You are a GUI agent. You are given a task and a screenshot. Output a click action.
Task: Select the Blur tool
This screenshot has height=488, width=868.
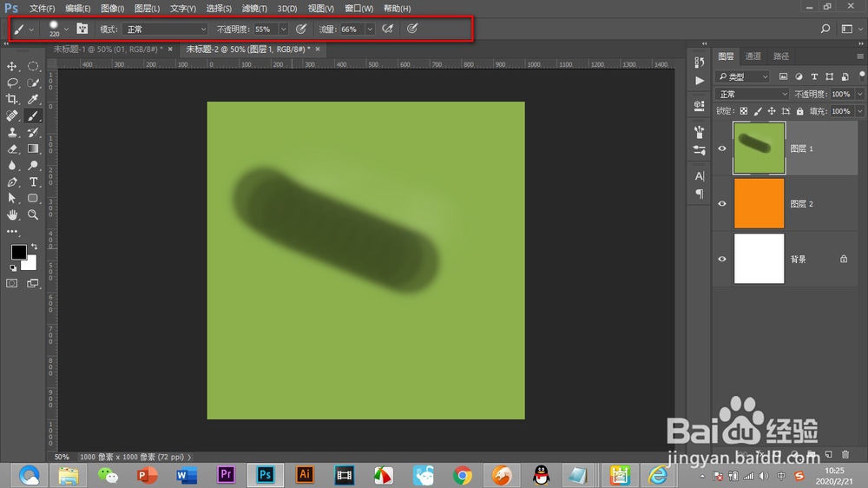(x=11, y=166)
